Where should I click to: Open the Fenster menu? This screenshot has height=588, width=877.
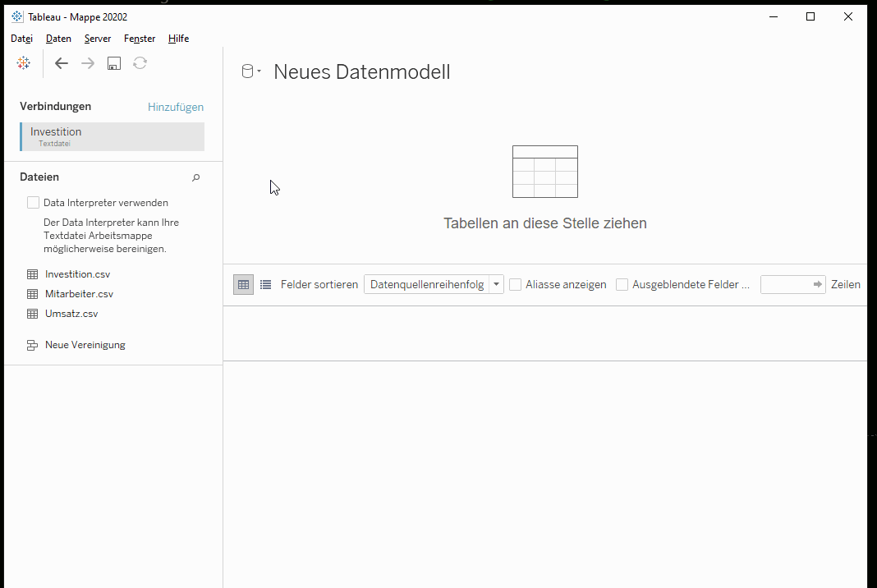click(x=140, y=39)
